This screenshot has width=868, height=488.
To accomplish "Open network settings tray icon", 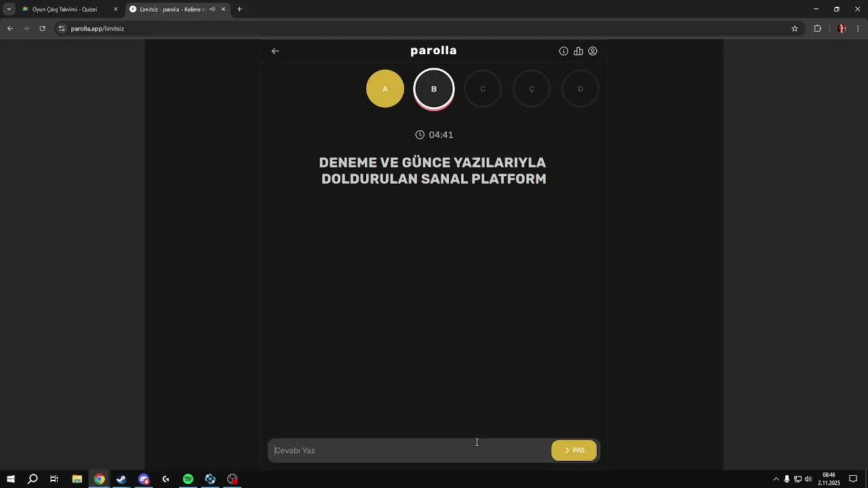I will click(x=797, y=479).
